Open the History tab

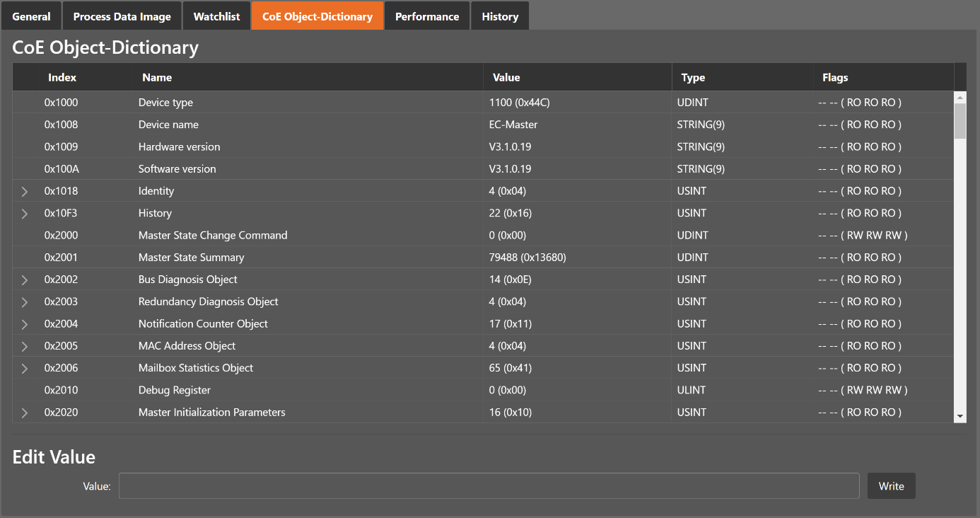500,16
